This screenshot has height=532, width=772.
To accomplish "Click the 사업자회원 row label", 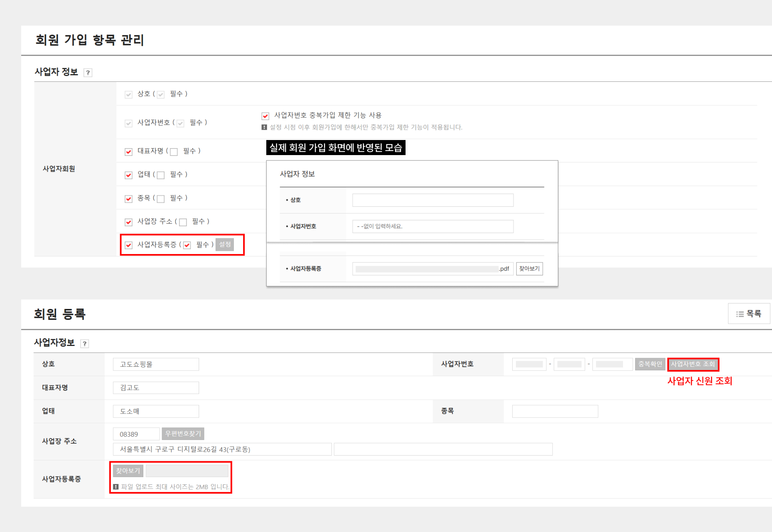I will 59,169.
